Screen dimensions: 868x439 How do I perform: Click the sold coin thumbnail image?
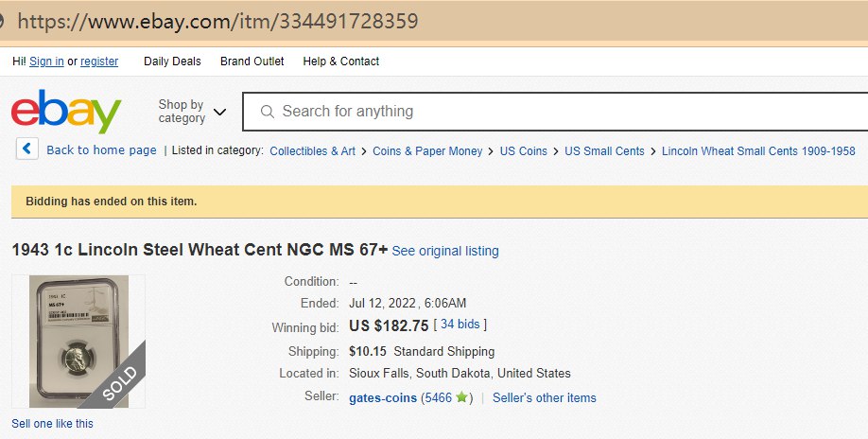(x=78, y=342)
